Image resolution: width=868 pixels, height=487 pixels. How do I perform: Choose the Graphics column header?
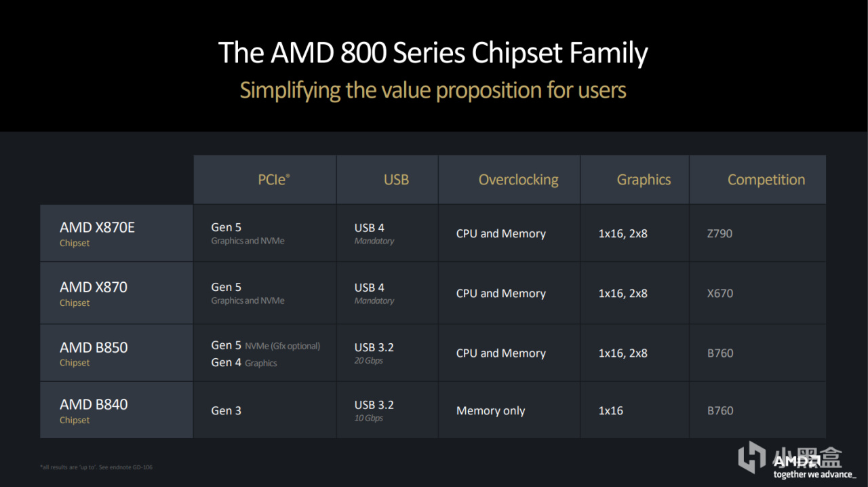644,180
